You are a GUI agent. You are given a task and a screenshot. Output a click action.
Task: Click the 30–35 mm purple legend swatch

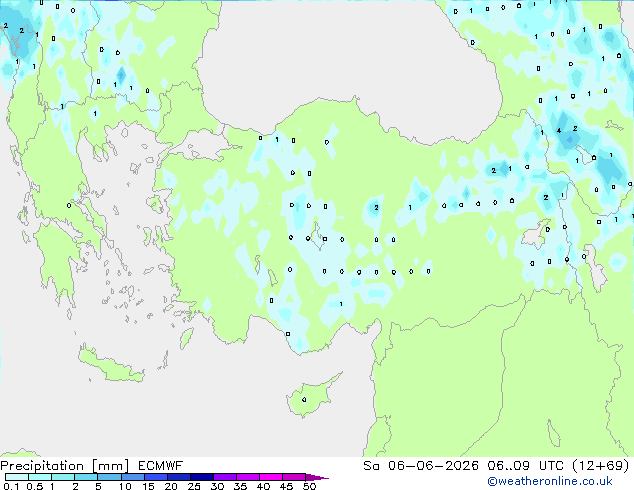(224, 477)
